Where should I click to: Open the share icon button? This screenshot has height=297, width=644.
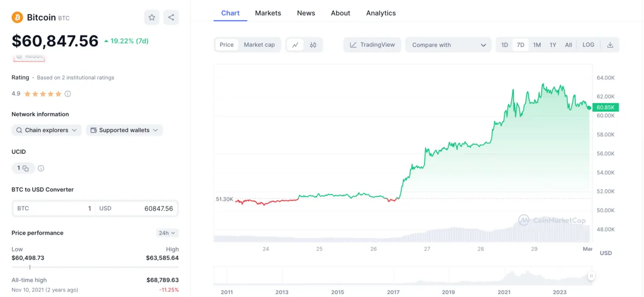click(x=171, y=18)
